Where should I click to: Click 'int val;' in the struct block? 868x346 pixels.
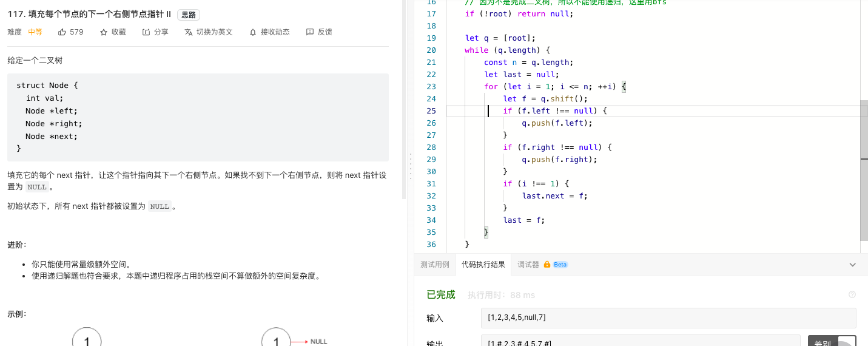[44, 98]
